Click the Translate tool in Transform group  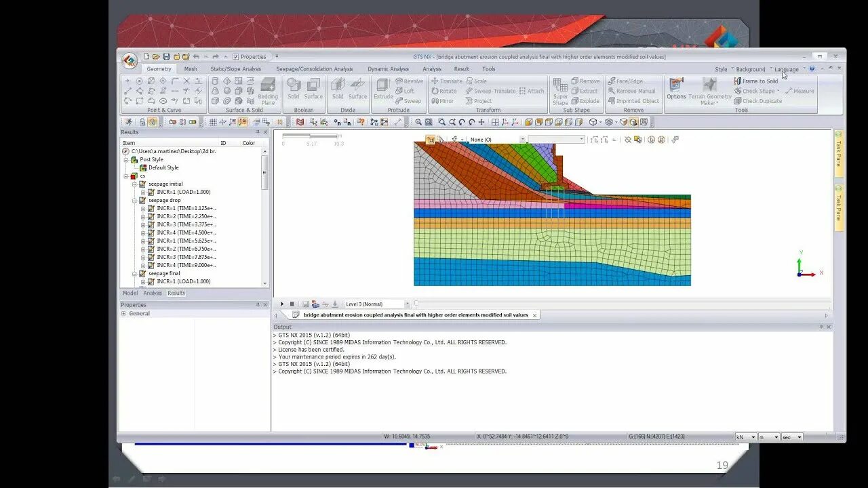point(447,81)
